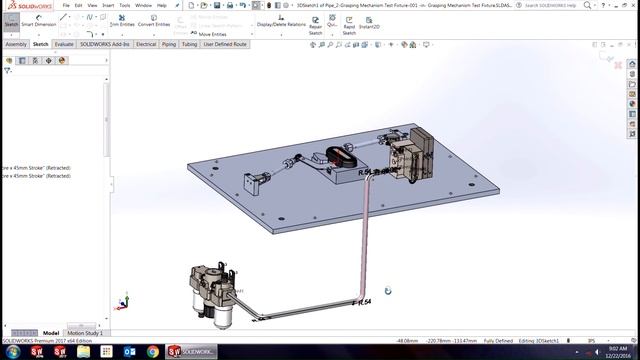Screen dimensions: 640x360
Task: Click the feature tree filter icon
Action: tap(7, 71)
